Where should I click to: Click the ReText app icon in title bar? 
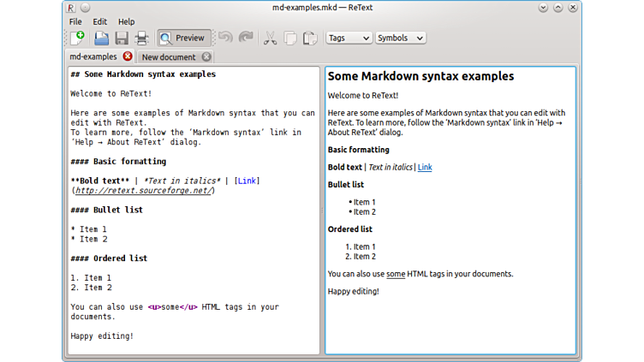(70, 8)
